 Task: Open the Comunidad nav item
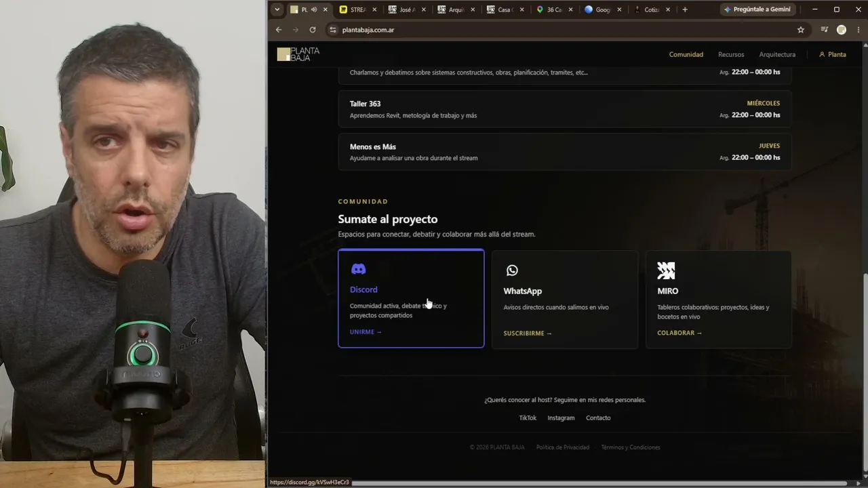(x=686, y=54)
